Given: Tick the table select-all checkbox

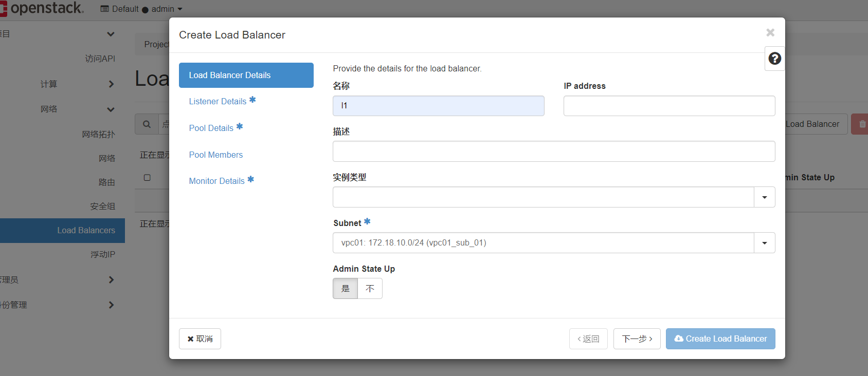Looking at the screenshot, I should [x=147, y=177].
